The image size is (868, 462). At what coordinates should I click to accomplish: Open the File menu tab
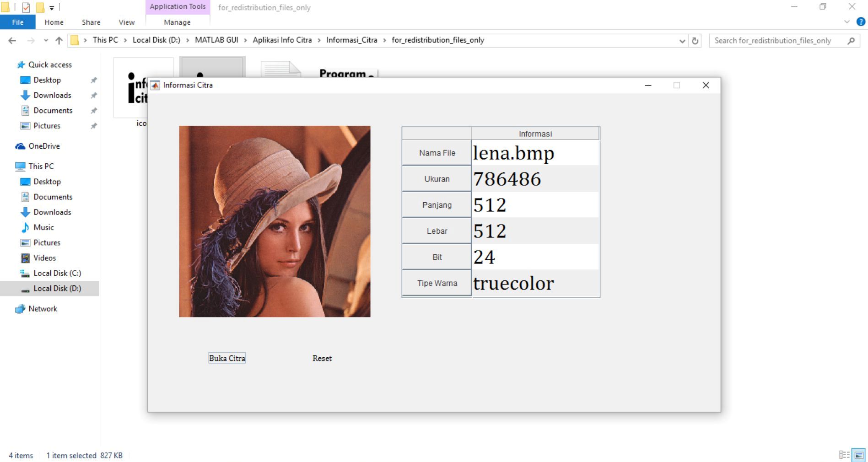(x=18, y=22)
